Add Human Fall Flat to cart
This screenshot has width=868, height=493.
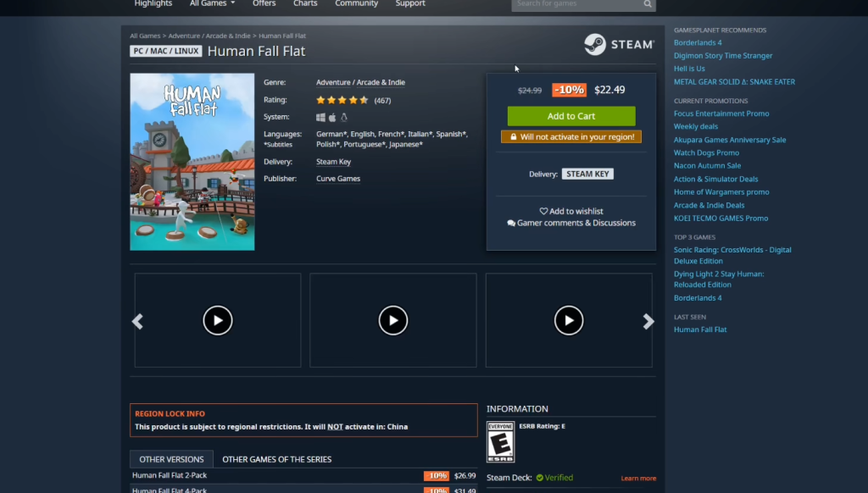(x=570, y=116)
